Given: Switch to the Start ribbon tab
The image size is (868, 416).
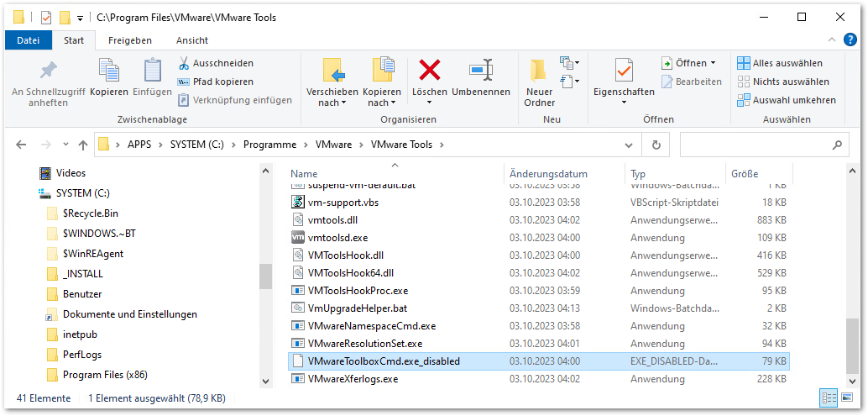Looking at the screenshot, I should click(x=74, y=40).
